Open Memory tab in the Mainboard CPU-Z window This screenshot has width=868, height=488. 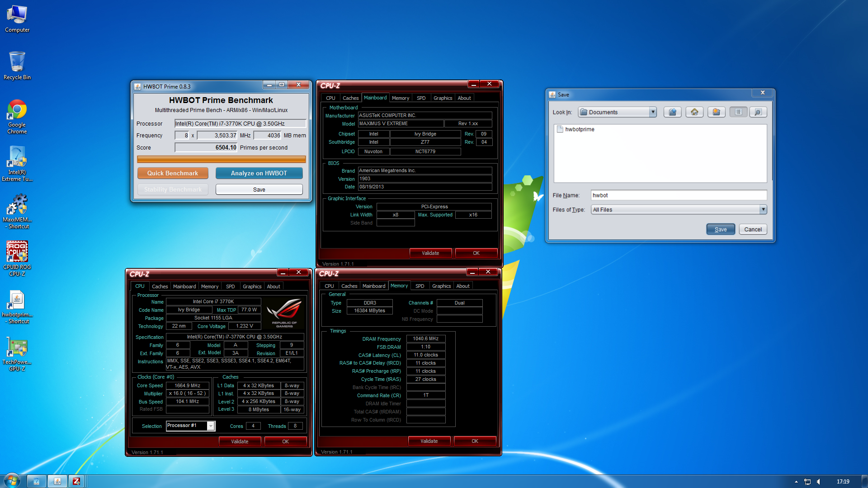[x=401, y=98]
